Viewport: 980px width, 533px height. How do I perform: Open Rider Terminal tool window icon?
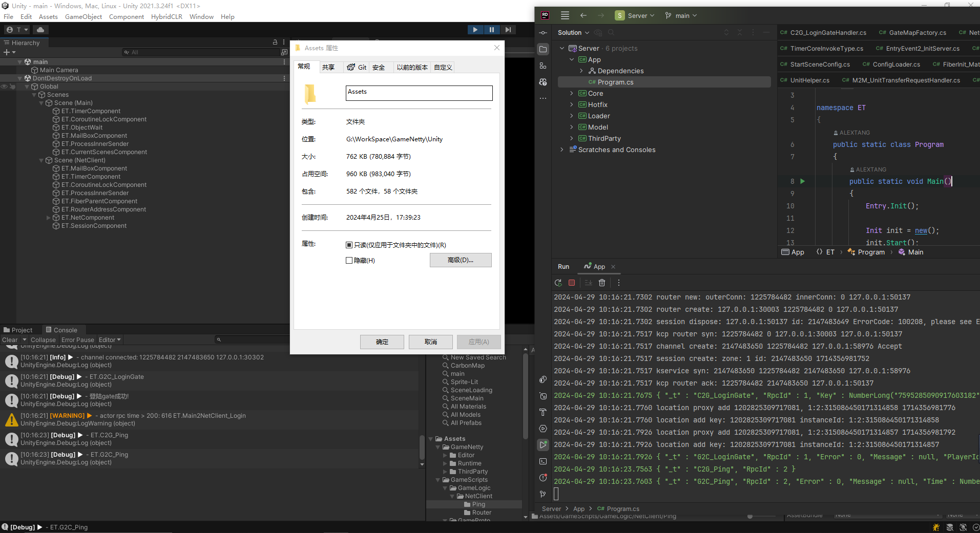click(543, 461)
